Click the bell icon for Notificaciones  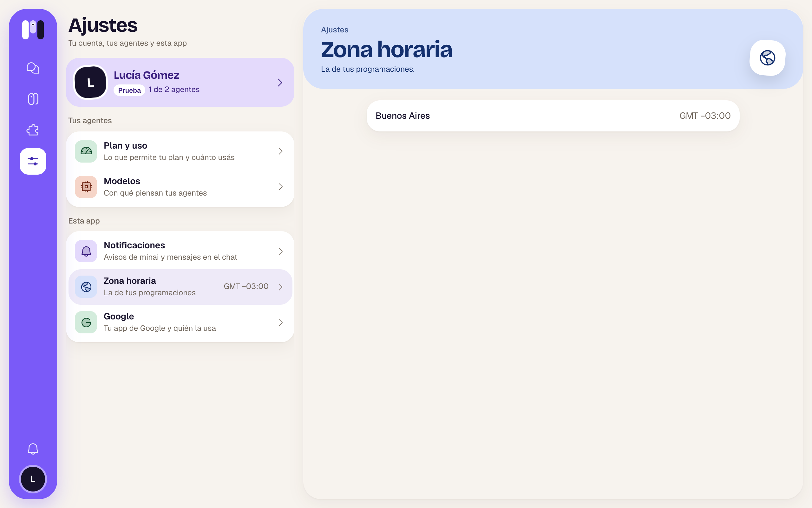(x=86, y=251)
